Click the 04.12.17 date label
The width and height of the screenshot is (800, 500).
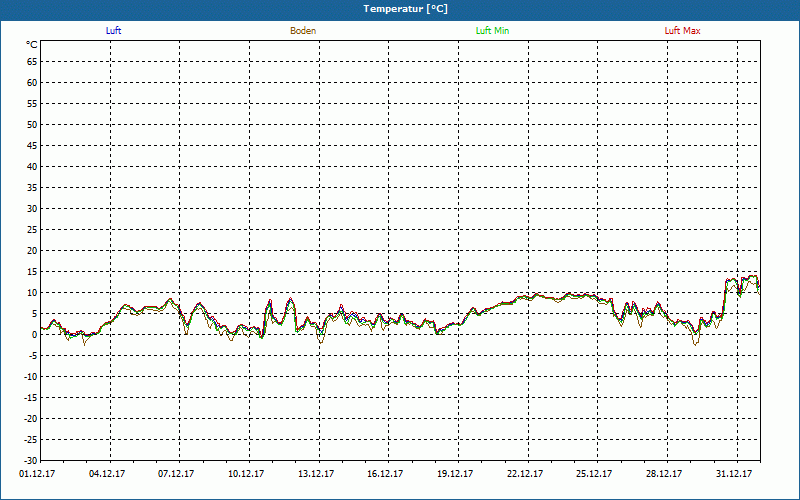(107, 473)
